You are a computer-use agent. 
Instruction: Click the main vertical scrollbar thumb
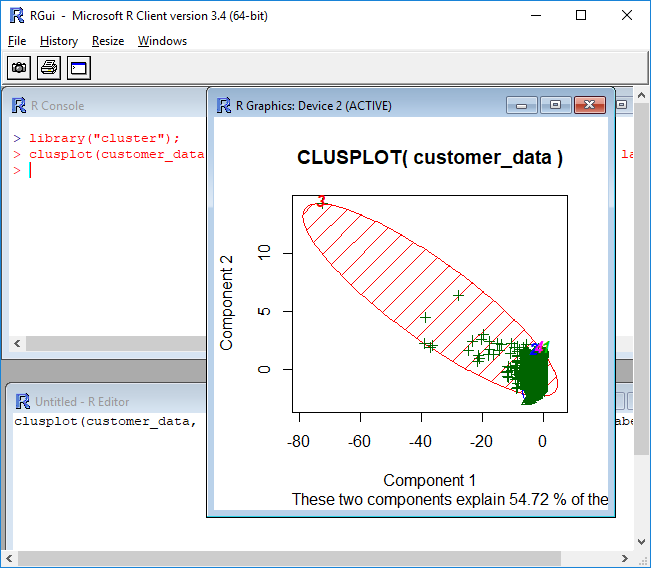tap(641, 279)
